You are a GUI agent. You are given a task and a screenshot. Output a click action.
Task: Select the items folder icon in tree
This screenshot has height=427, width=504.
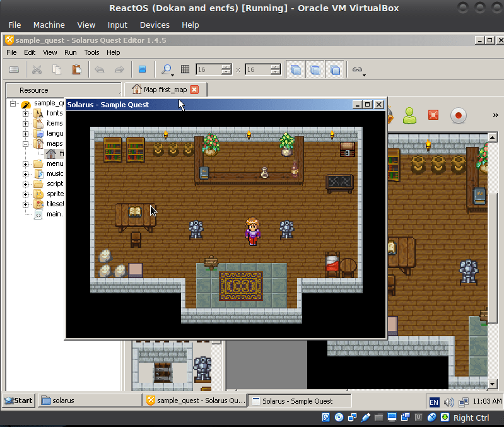(x=38, y=123)
